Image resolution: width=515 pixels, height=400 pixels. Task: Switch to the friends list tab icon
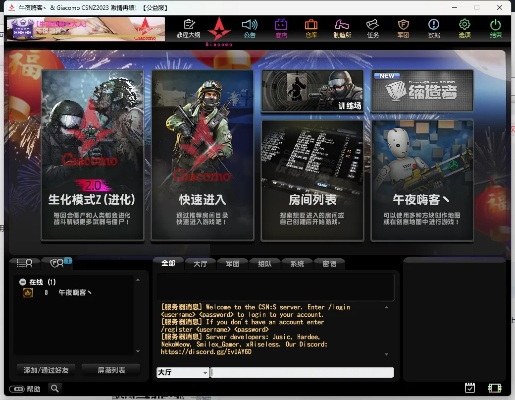tap(57, 263)
